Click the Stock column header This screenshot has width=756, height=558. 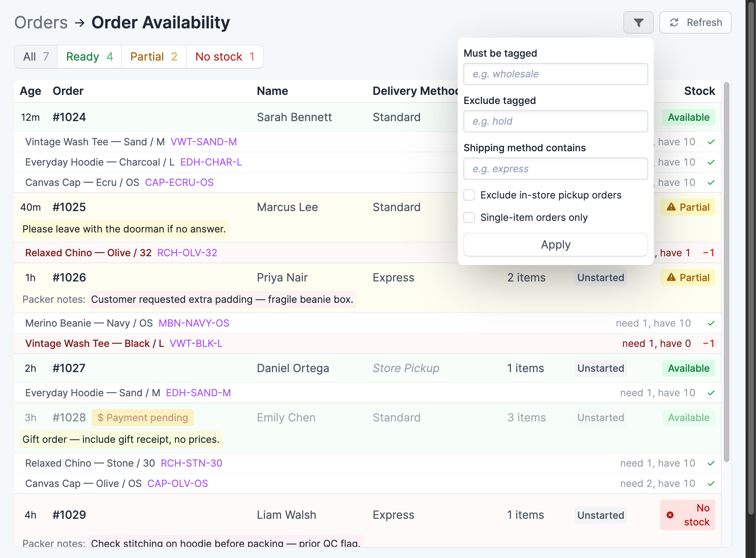[x=699, y=91]
